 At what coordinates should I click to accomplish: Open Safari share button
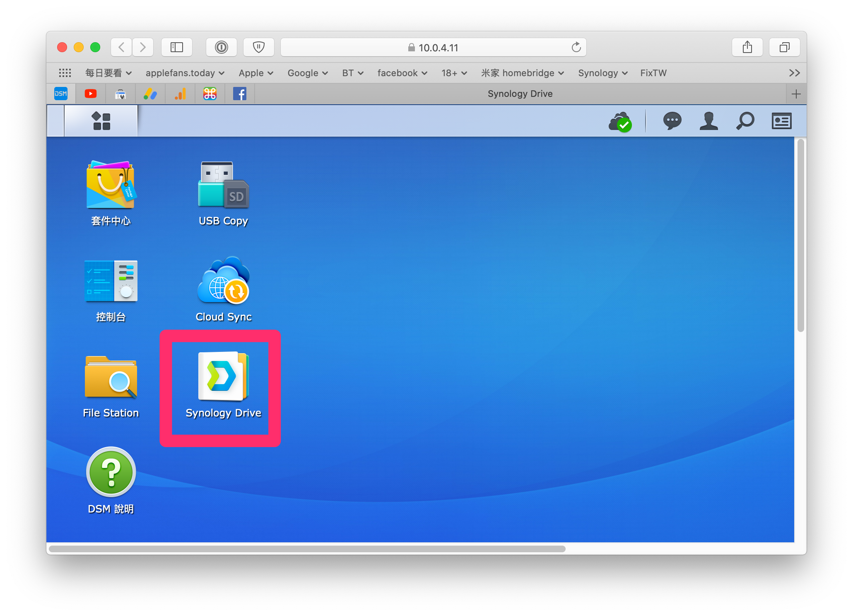(x=747, y=47)
